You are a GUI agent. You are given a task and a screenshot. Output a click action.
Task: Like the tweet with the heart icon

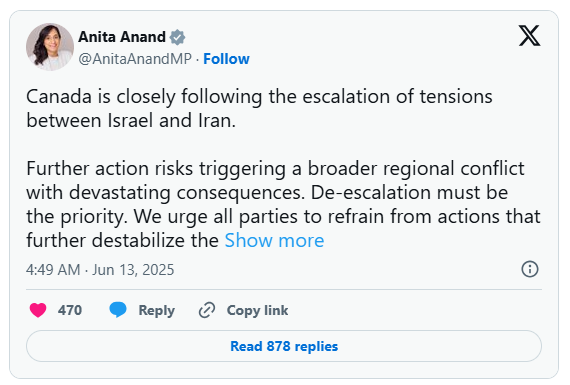(x=38, y=310)
